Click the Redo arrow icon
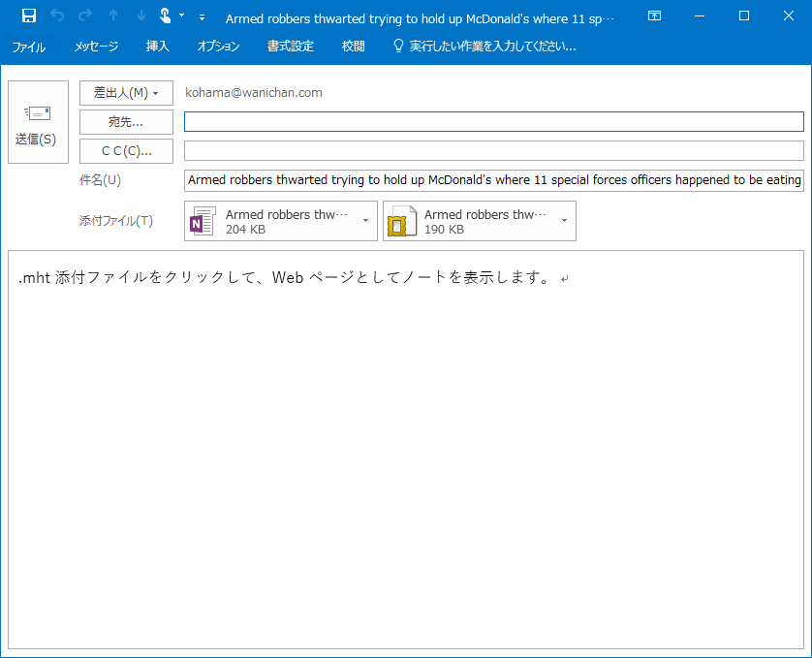812x658 pixels. tap(85, 16)
